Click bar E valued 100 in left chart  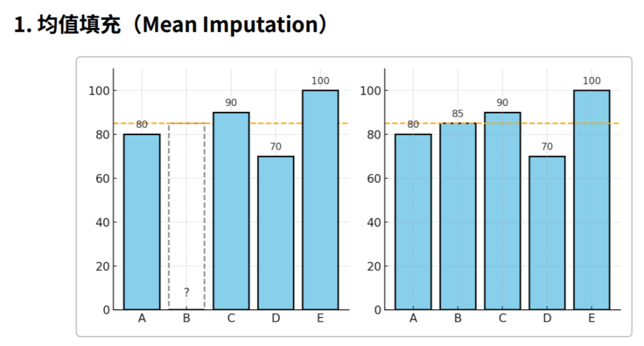(x=320, y=200)
